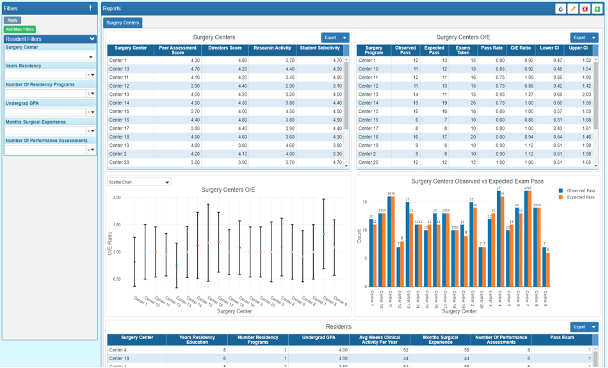
Task: Toggle Expected Pass legend entry
Action: [x=577, y=197]
